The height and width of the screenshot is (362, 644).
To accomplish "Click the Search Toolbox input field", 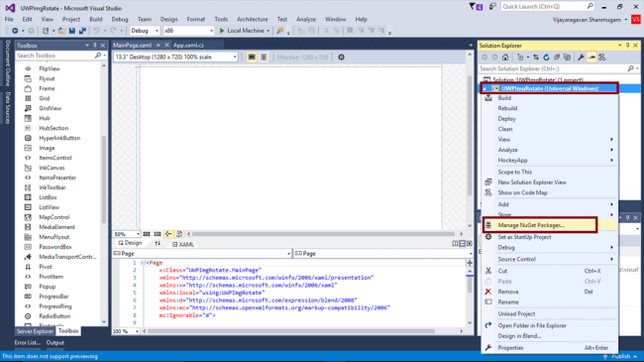I will click(x=57, y=56).
